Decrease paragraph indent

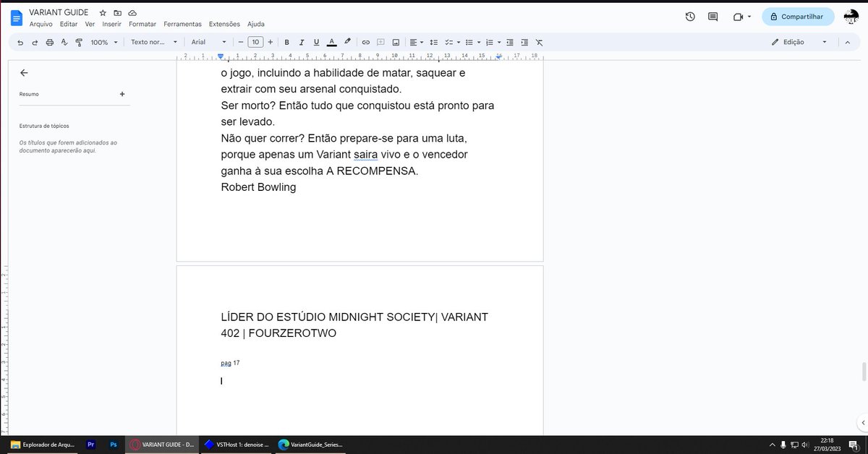tap(510, 42)
